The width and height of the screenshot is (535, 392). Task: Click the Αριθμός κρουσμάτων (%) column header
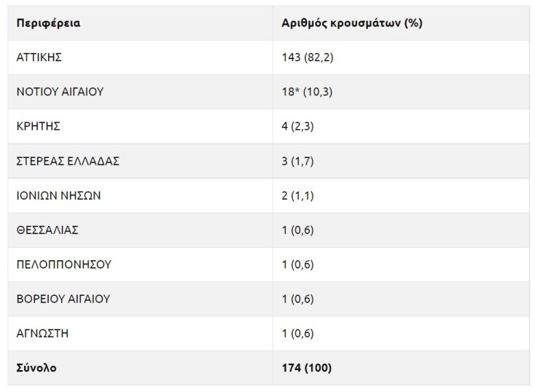352,23
